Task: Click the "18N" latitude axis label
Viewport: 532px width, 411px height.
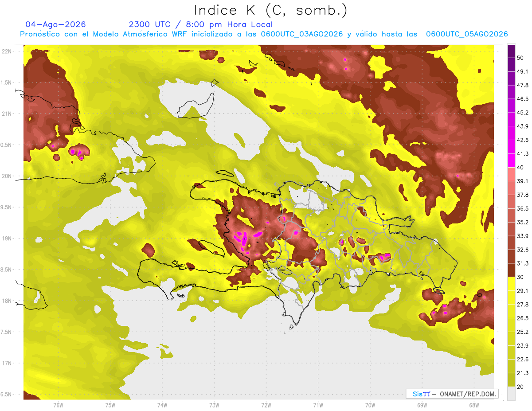Action: pyautogui.click(x=7, y=301)
